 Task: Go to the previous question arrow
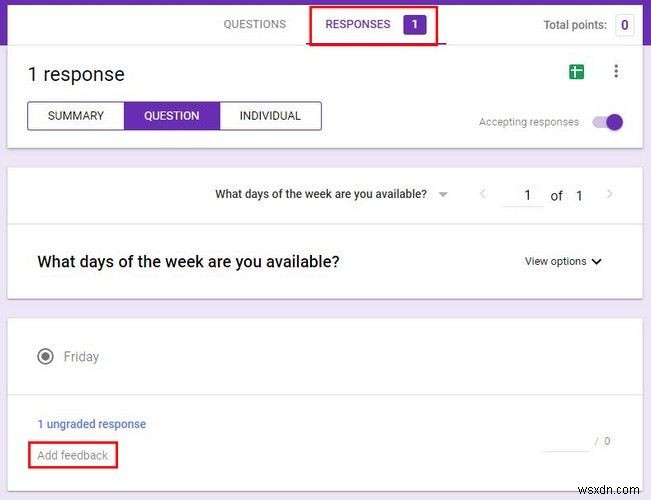coord(483,194)
